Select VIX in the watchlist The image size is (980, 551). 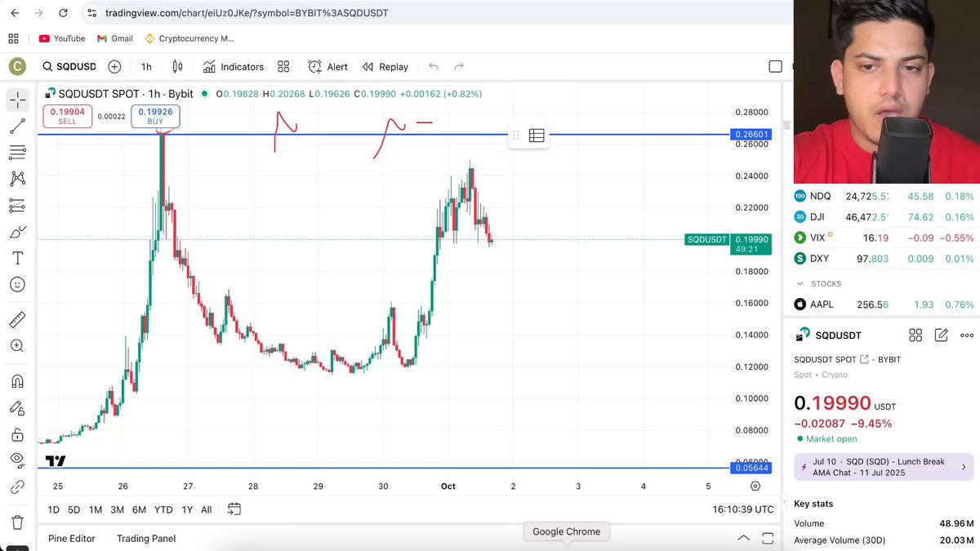pyautogui.click(x=884, y=238)
